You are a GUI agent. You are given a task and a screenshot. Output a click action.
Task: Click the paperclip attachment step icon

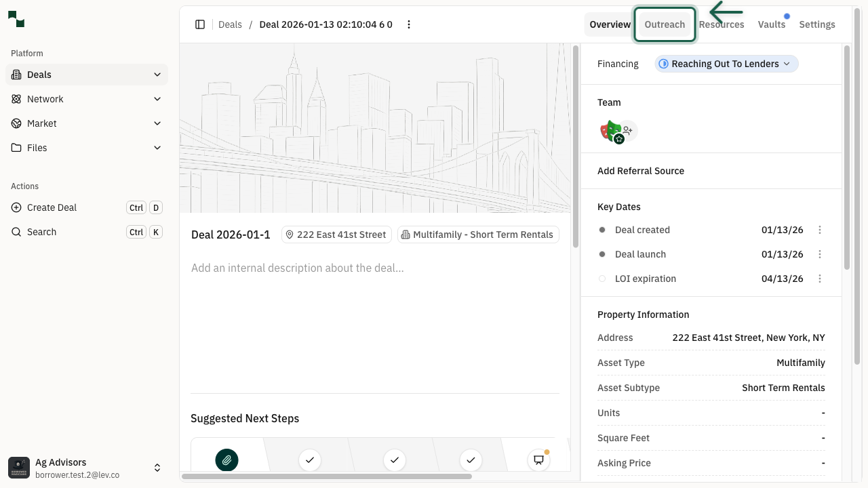226,460
